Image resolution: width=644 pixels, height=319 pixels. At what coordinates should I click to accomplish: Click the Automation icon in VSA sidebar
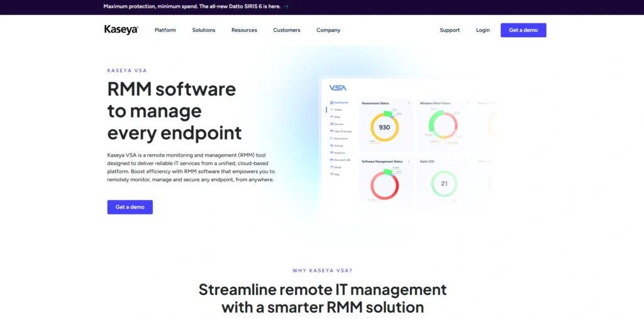[332, 138]
